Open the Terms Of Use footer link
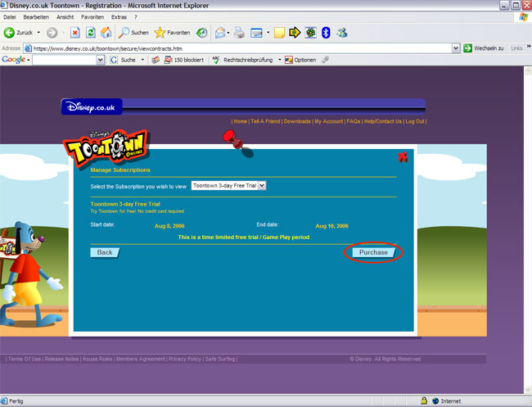 [x=25, y=359]
